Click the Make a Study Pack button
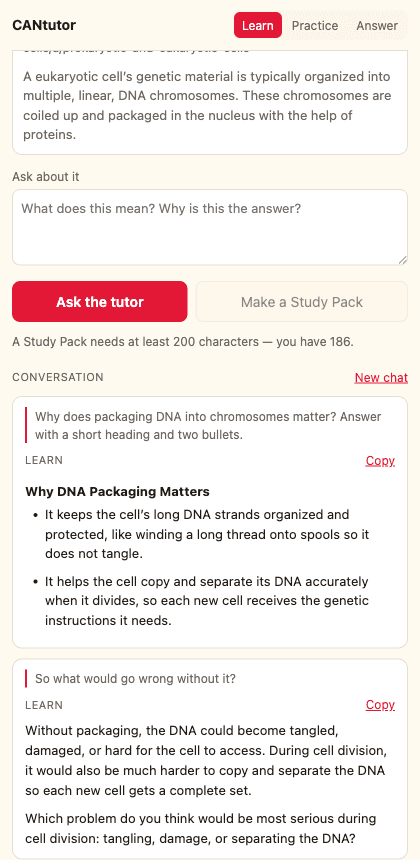The width and height of the screenshot is (420, 860). 302,302
